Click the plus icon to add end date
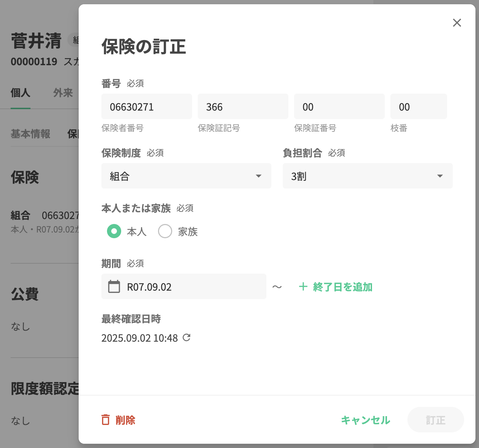This screenshot has width=479, height=448. click(x=303, y=286)
